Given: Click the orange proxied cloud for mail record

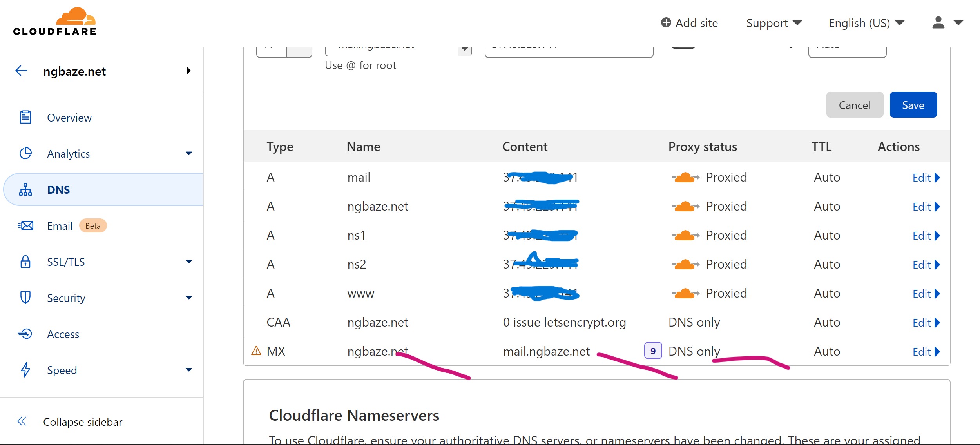Looking at the screenshot, I should [x=685, y=178].
